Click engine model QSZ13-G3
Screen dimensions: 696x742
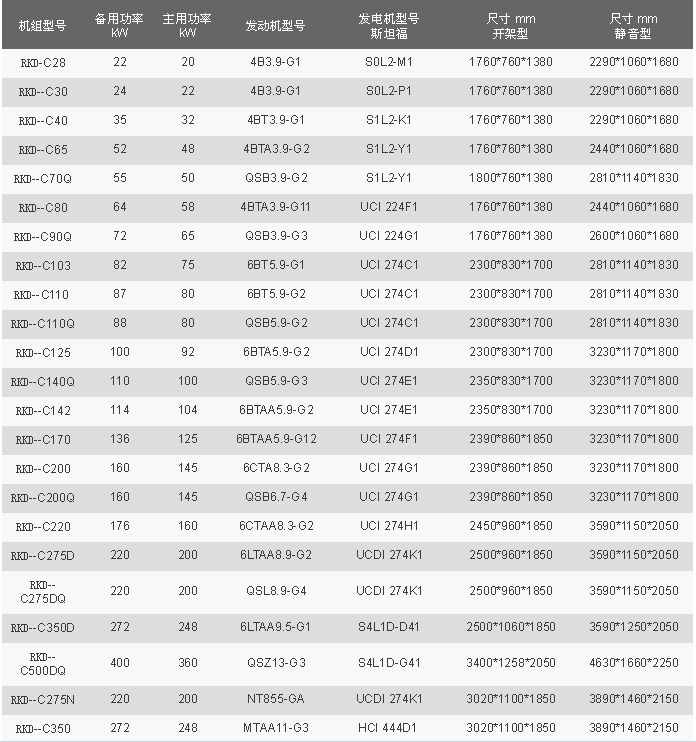pyautogui.click(x=276, y=663)
